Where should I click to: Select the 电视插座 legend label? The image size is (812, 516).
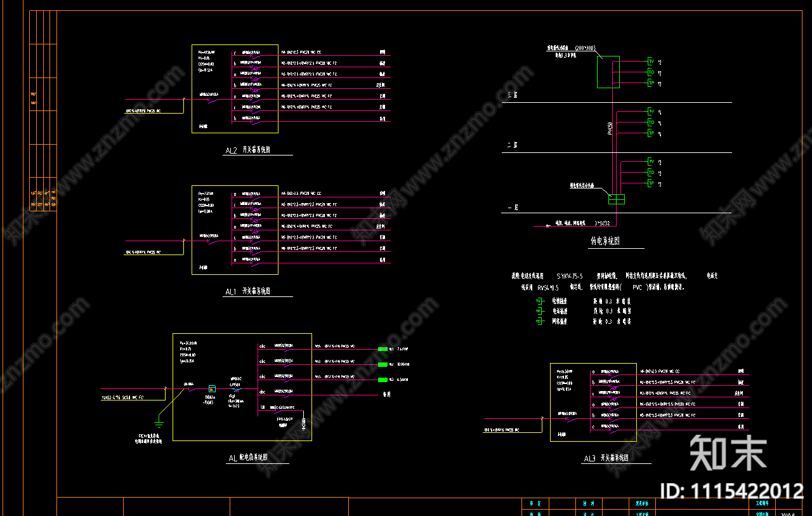coord(560,301)
